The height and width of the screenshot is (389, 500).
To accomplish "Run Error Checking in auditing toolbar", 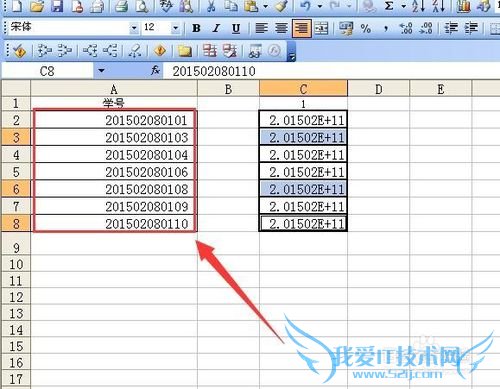I will [19, 51].
